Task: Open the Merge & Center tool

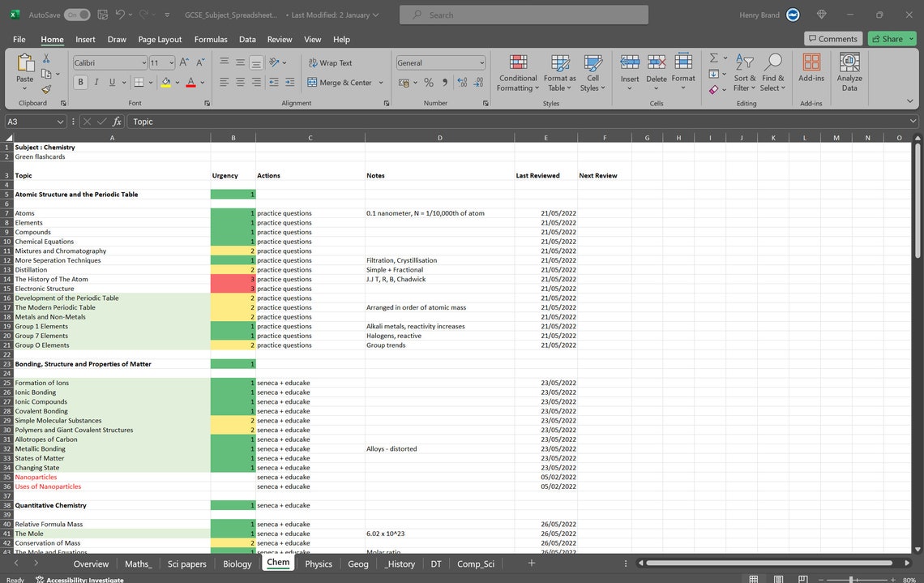Action: [341, 82]
